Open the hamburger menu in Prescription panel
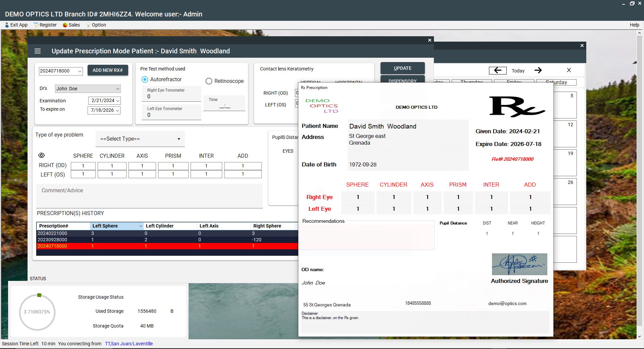 point(38,51)
